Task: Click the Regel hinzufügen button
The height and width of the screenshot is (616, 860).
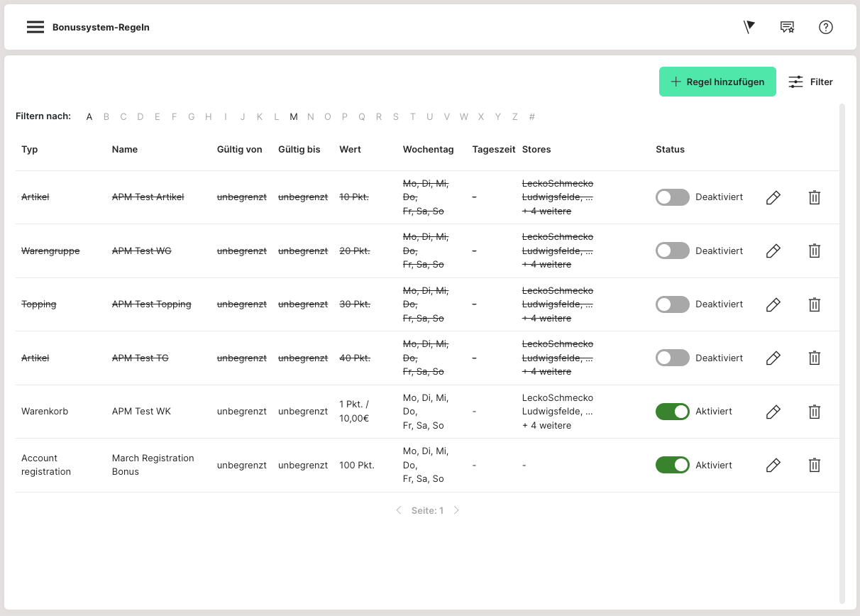Action: coord(717,82)
